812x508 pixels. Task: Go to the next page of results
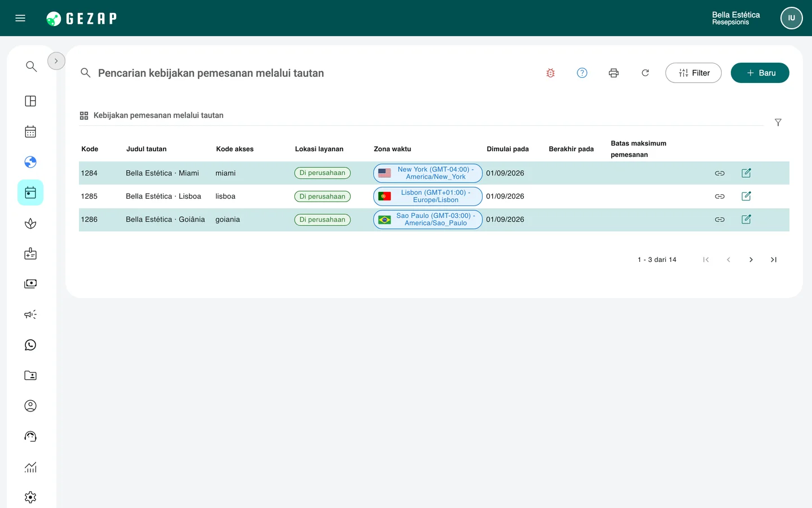click(751, 260)
